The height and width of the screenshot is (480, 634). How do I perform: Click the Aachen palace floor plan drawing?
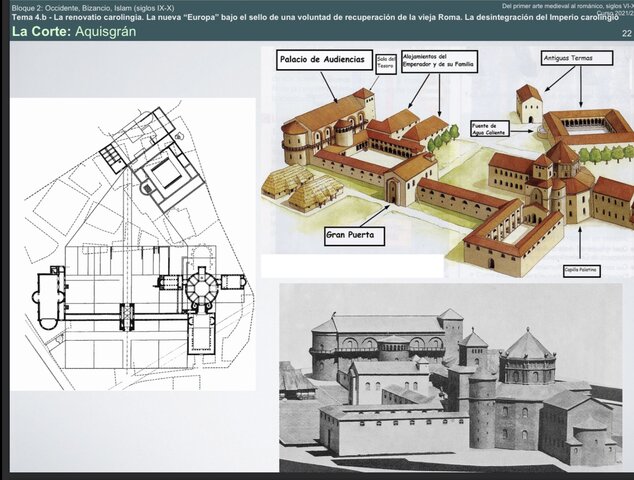[133, 244]
